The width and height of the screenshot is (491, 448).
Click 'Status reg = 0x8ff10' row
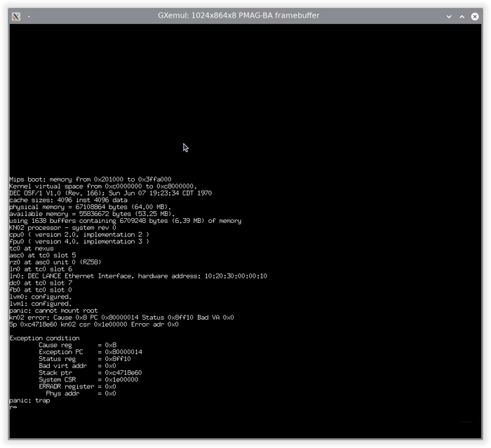[85, 359]
